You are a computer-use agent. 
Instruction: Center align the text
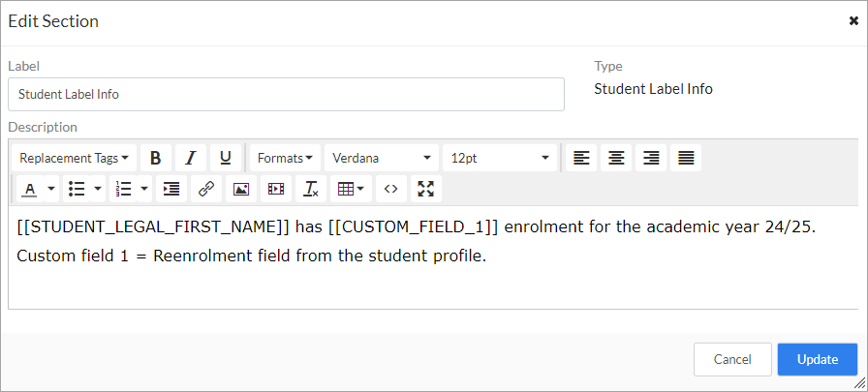(616, 158)
